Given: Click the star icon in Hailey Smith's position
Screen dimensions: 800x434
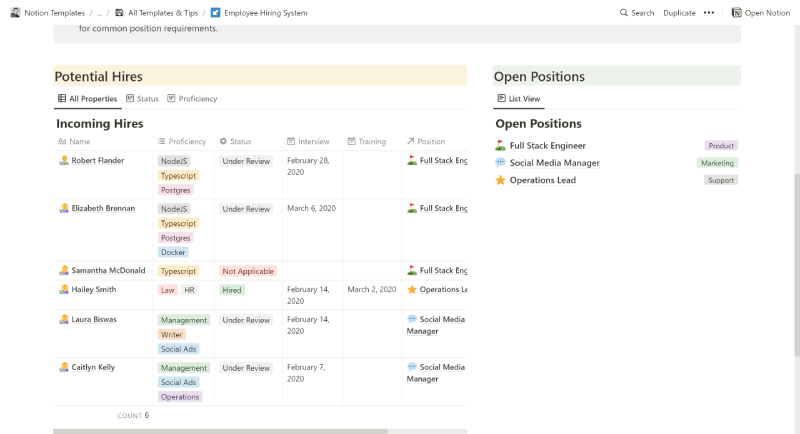Looking at the screenshot, I should (x=412, y=289).
